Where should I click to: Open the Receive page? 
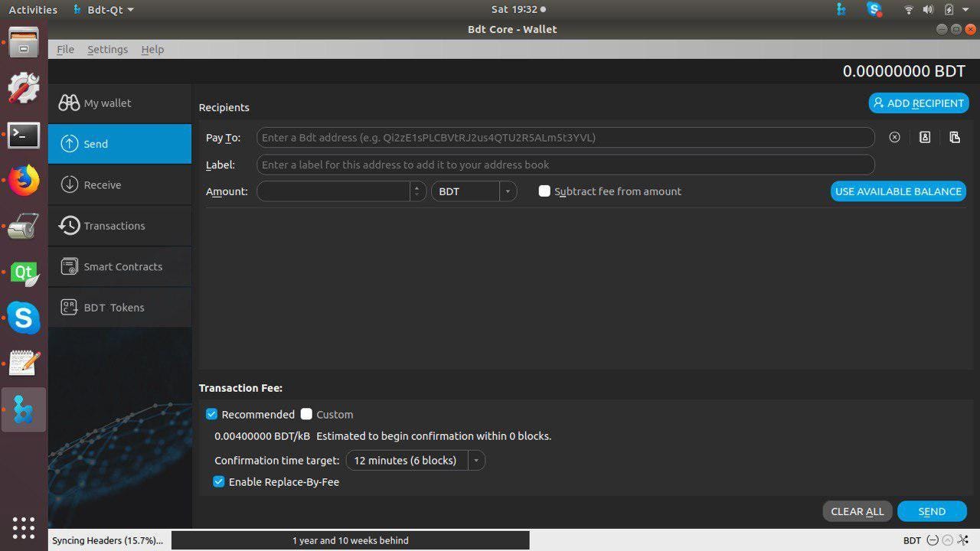point(119,185)
